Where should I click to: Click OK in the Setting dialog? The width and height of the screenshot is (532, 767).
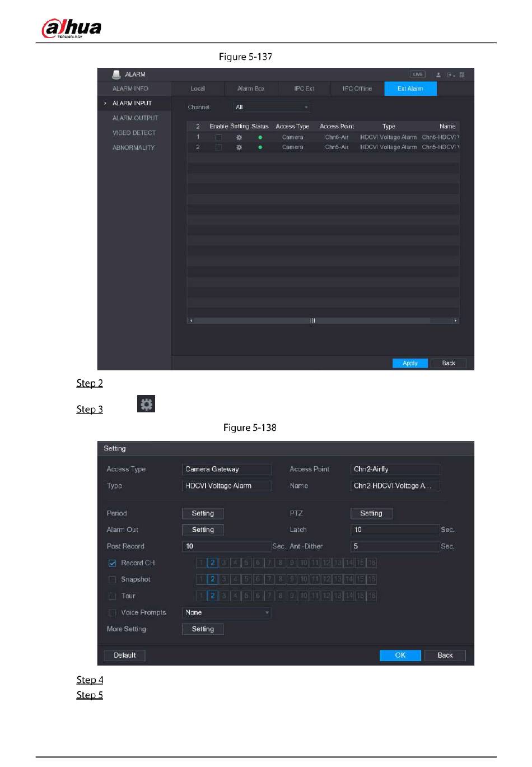(400, 656)
